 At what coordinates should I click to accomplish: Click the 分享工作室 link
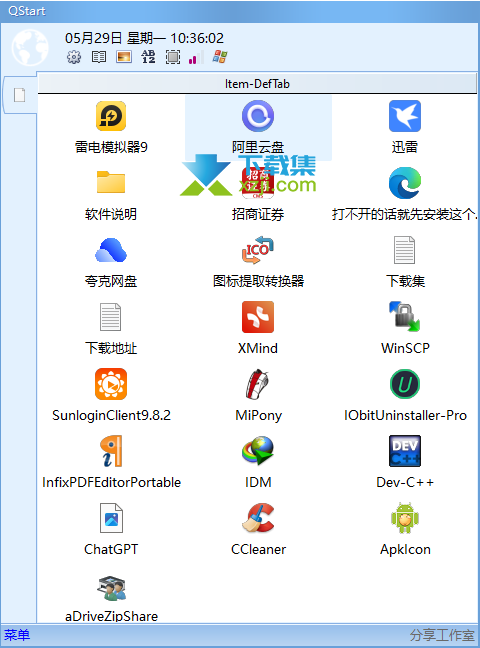click(442, 635)
